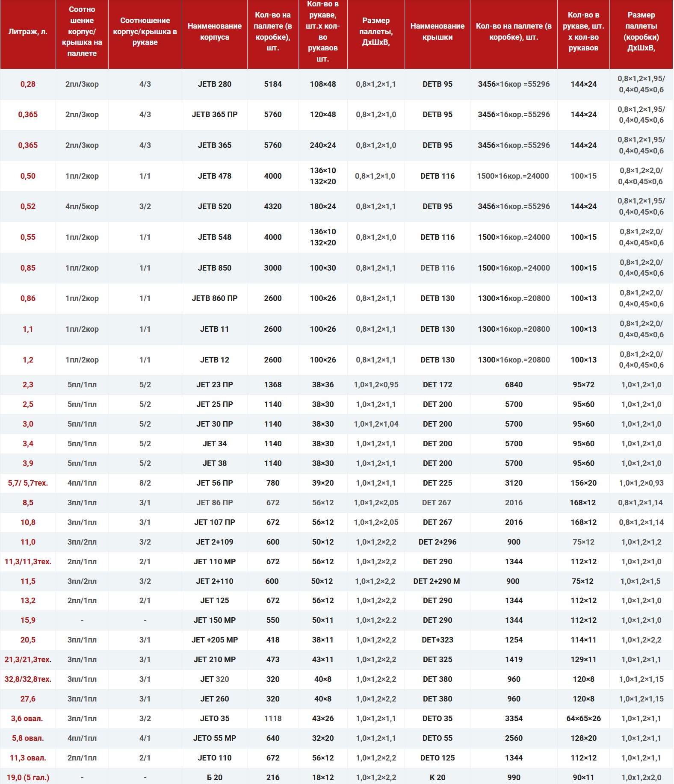This screenshot has width=674, height=784.
Task: Select the К 20 lid cell
Action: [437, 778]
